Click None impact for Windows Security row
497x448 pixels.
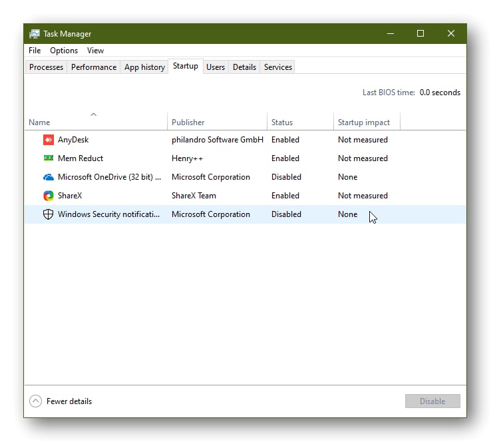tap(348, 214)
